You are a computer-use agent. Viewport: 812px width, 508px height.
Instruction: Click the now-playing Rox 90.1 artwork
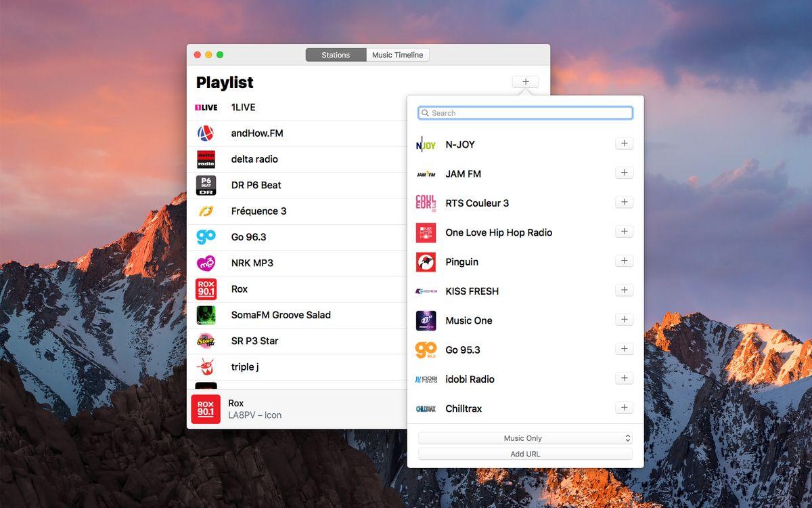pyautogui.click(x=206, y=409)
